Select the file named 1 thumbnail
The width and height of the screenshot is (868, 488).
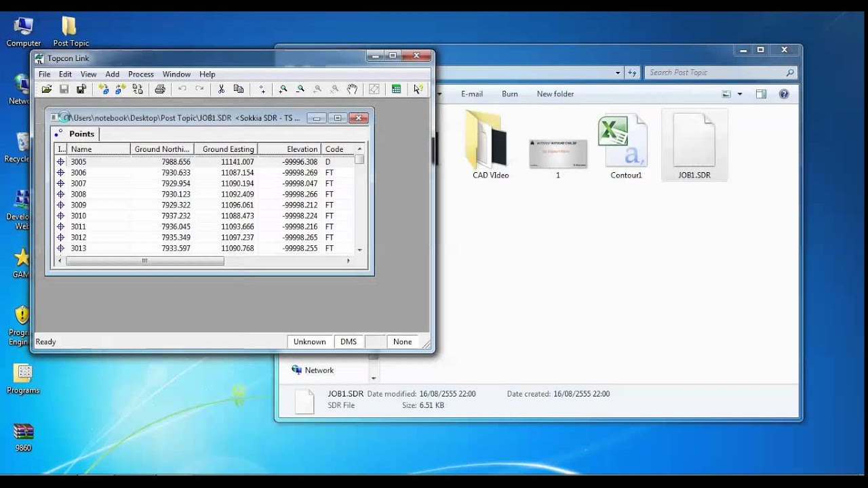[558, 158]
